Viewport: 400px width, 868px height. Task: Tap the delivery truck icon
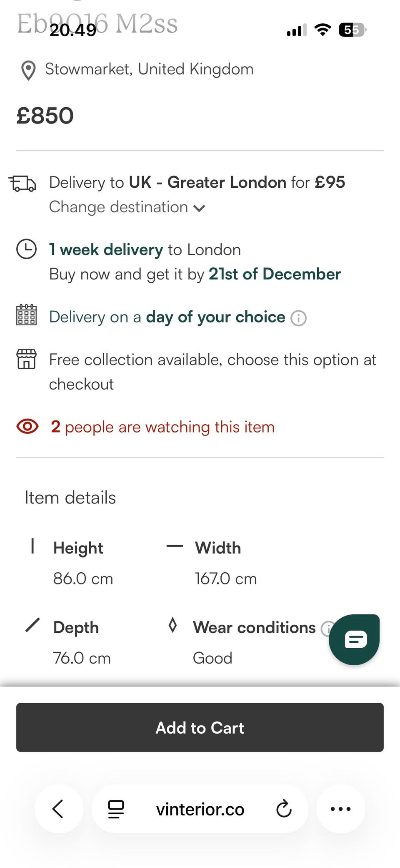[x=23, y=184]
